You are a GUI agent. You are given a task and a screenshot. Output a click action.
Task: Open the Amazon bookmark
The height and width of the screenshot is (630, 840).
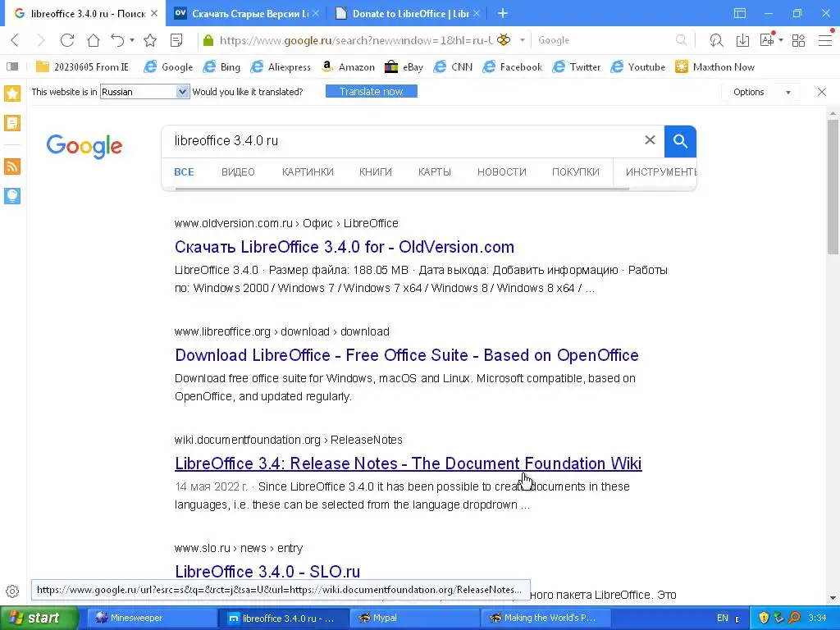pyautogui.click(x=348, y=67)
